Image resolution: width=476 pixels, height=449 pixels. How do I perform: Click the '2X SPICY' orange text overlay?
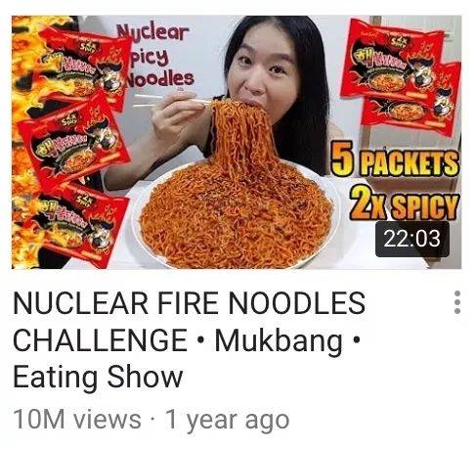click(x=404, y=203)
